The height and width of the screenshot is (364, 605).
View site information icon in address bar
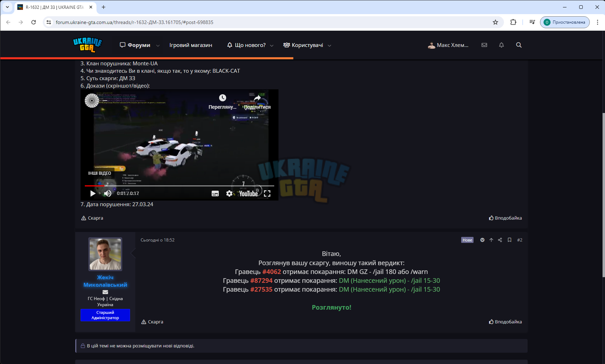pos(49,22)
